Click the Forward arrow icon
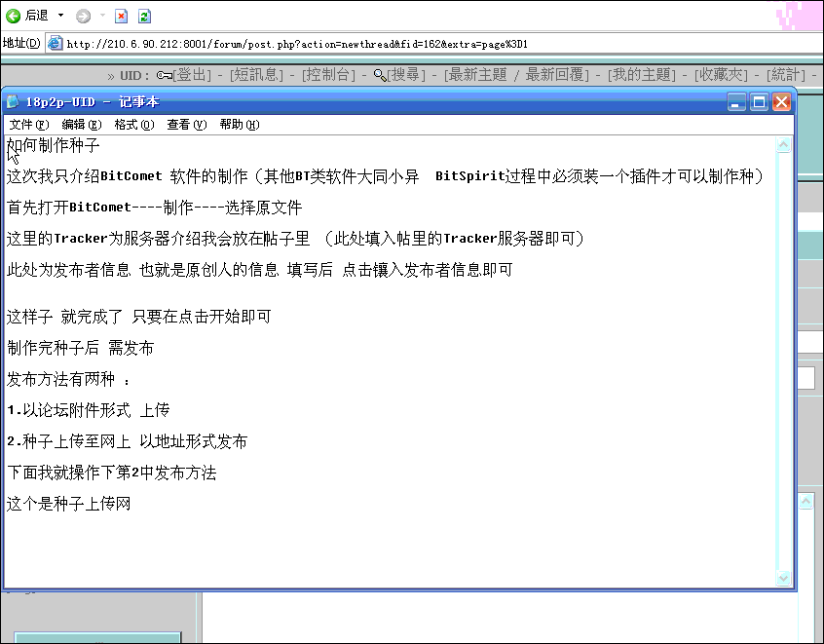The width and height of the screenshot is (824, 644). pos(83,17)
